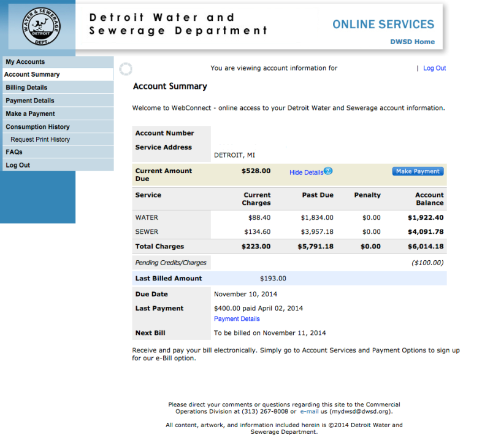This screenshot has height=448, width=482.
Task: Click the Account Balance column header
Action: (x=429, y=199)
